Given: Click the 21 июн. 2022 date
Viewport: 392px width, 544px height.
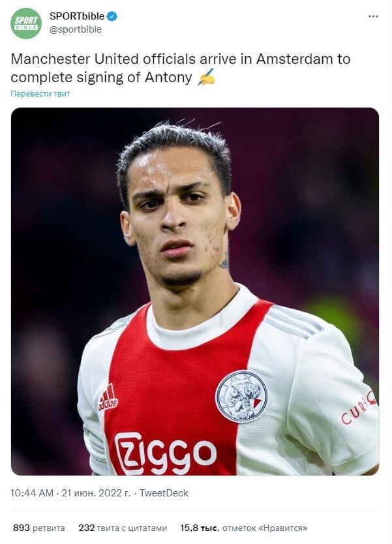Looking at the screenshot, I should pyautogui.click(x=97, y=493).
